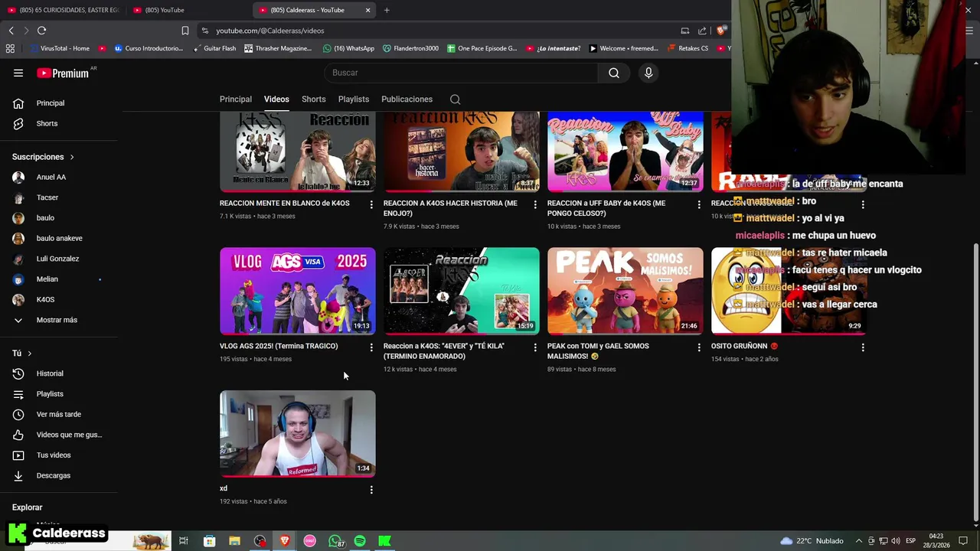The width and height of the screenshot is (980, 551).
Task: Switch to the 65 CURIOSIDADES browser tab
Action: tap(63, 10)
